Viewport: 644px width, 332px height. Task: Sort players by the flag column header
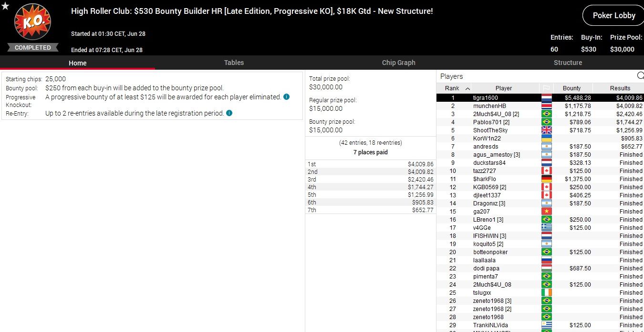(x=546, y=88)
